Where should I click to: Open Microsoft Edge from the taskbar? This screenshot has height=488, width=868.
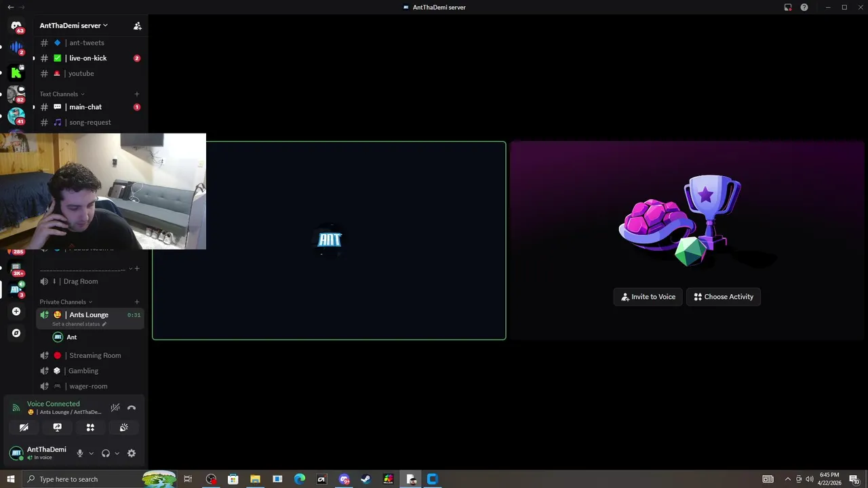click(x=300, y=479)
